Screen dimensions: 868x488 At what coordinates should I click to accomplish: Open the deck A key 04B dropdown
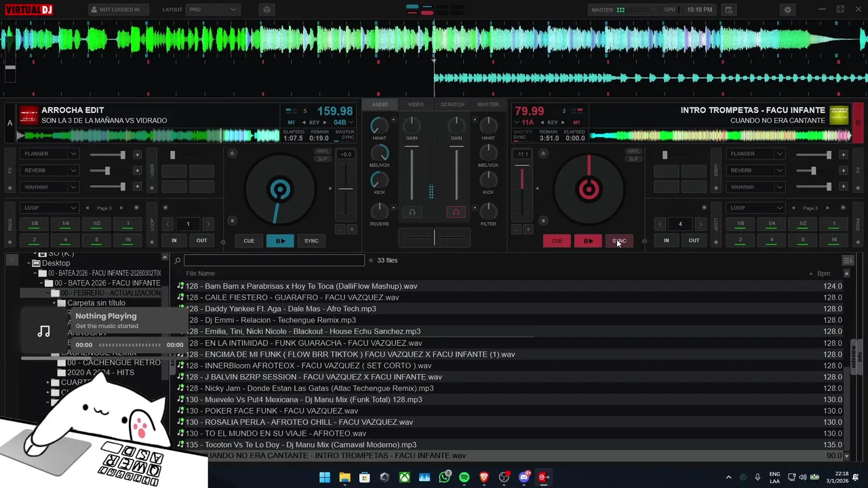(349, 123)
